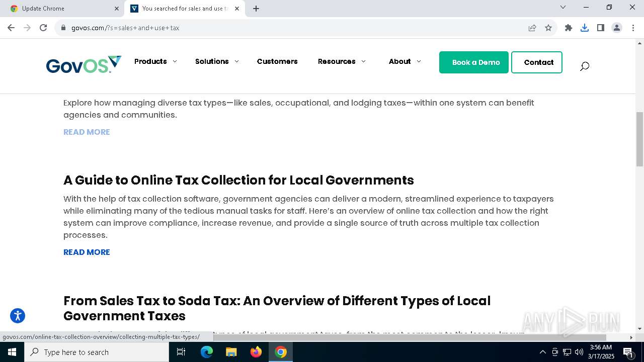Viewport: 644px width, 362px height.
Task: Open the site search magnifier icon
Action: pyautogui.click(x=584, y=66)
